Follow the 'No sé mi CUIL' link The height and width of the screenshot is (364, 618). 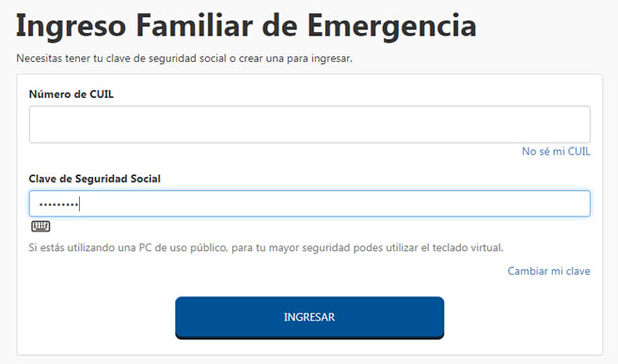pyautogui.click(x=556, y=151)
